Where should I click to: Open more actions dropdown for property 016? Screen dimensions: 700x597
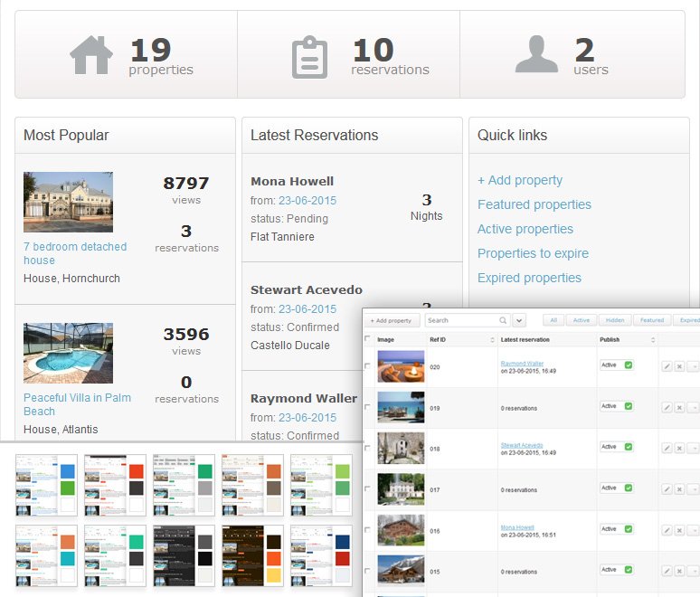click(693, 530)
